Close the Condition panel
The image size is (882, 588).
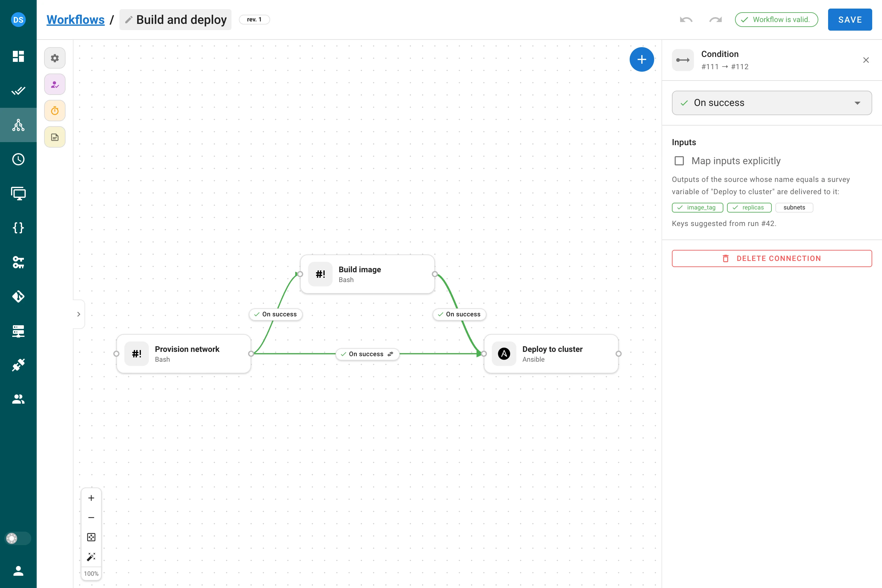tap(866, 60)
